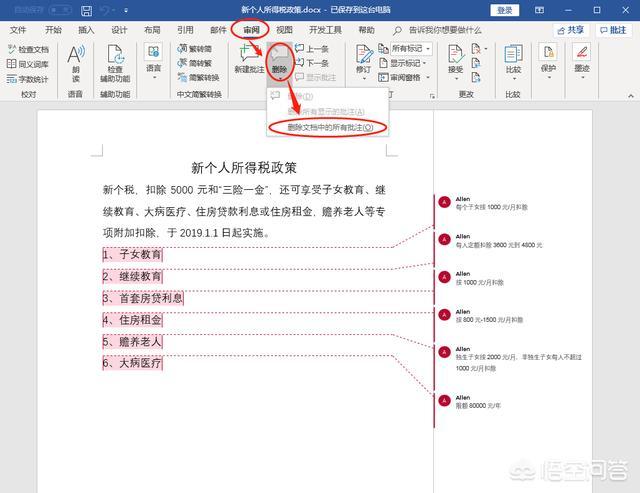
Task: Go to 上一条 (previous comment)
Action: click(313, 48)
